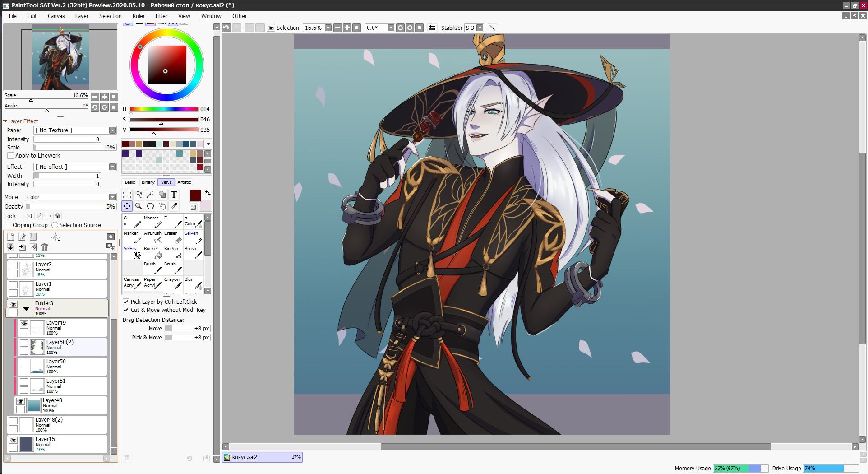Hide Layer48 using its eye icon
Viewport: 868px width, 474px height.
(x=20, y=401)
